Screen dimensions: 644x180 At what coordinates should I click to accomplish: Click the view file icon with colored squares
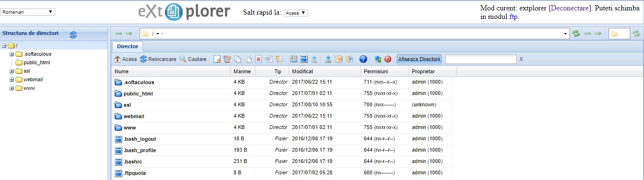[293, 59]
